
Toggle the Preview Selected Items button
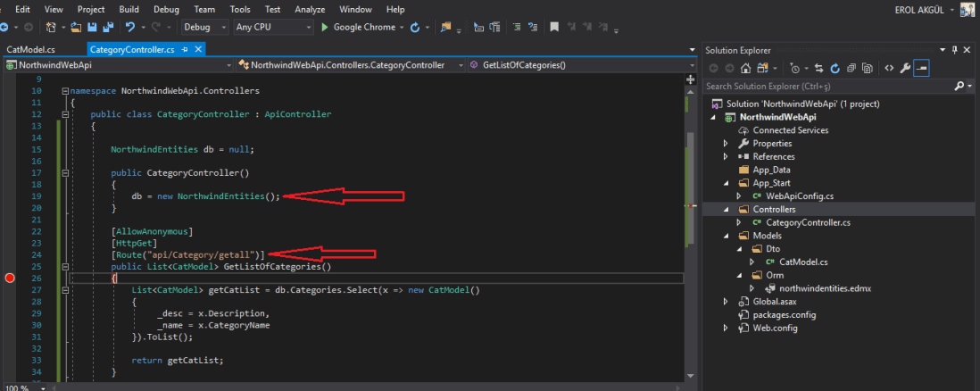(923, 68)
